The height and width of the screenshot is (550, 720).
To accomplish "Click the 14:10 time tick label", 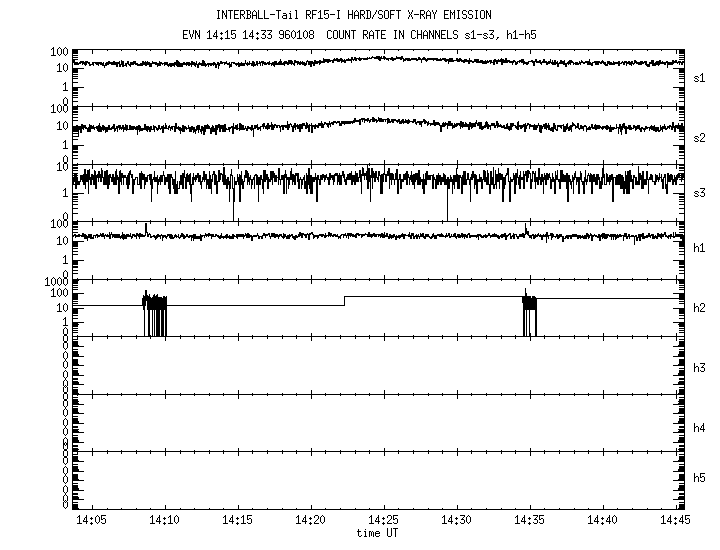I will coord(165,521).
